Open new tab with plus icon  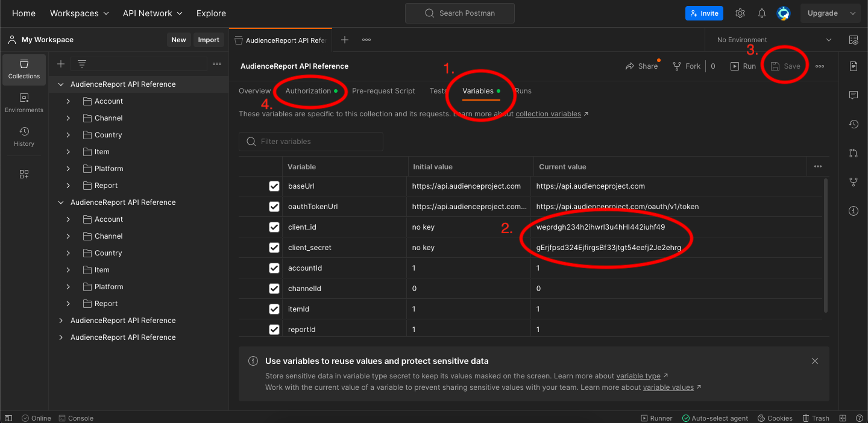(345, 40)
